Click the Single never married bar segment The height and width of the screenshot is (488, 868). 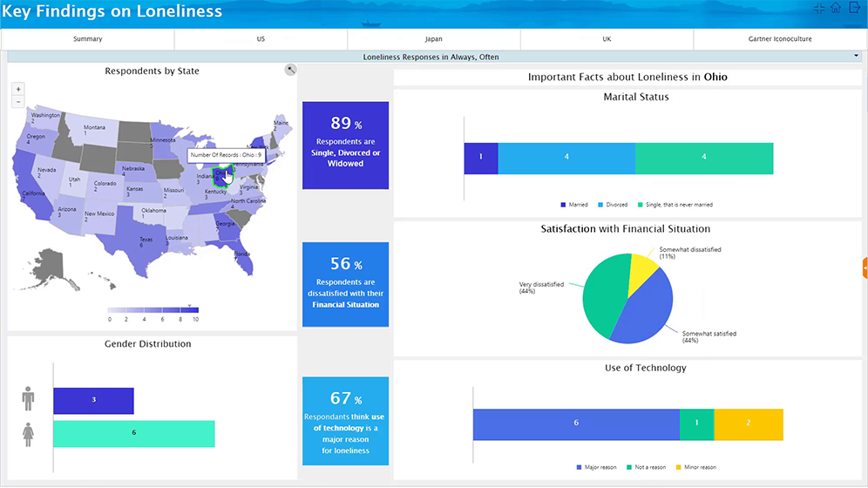point(704,159)
